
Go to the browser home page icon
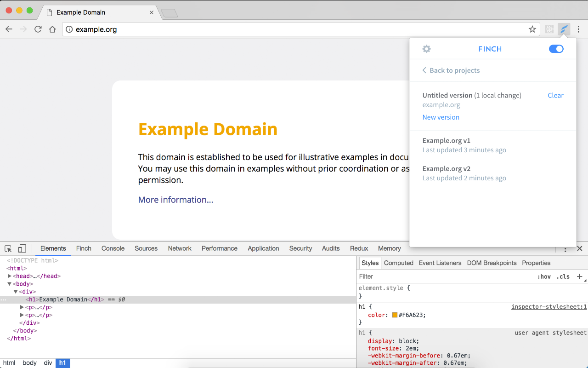click(x=53, y=29)
